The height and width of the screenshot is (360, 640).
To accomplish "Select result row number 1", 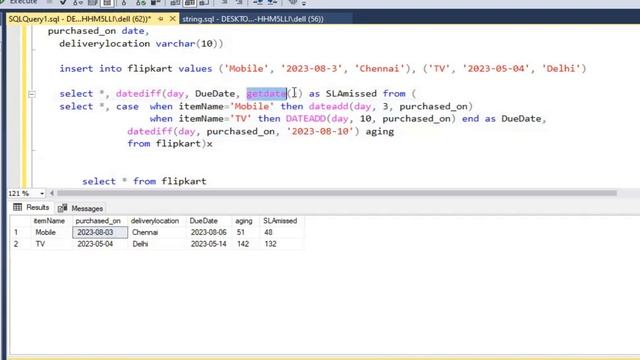I will [16, 232].
